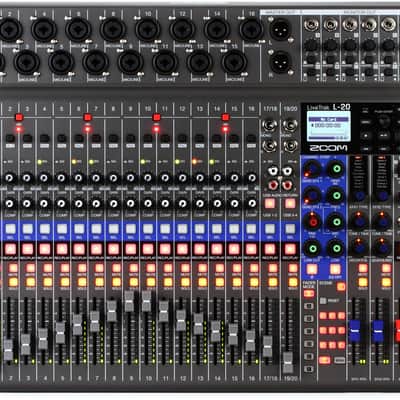The height and width of the screenshot is (400, 400).
Task: Toggle 48V phantom power for channels 9-12
Action: coord(156,117)
